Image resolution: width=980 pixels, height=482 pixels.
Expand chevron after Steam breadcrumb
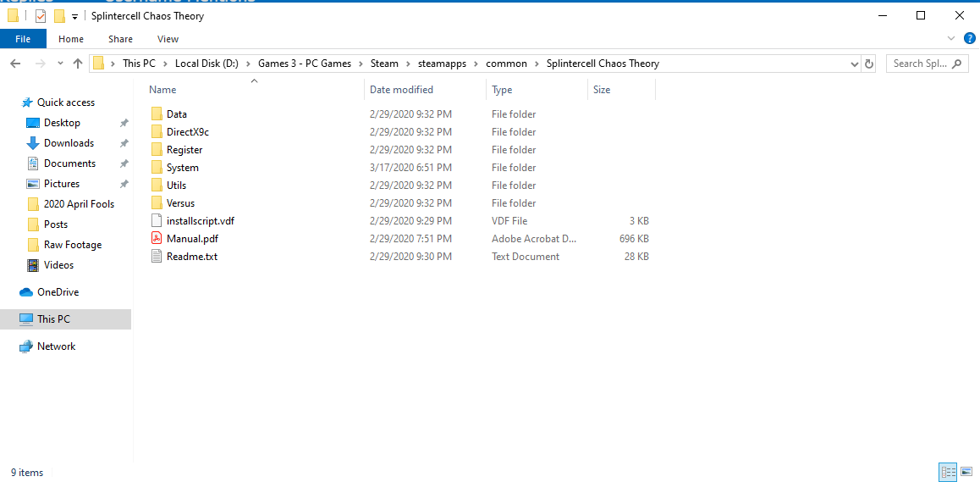click(409, 64)
